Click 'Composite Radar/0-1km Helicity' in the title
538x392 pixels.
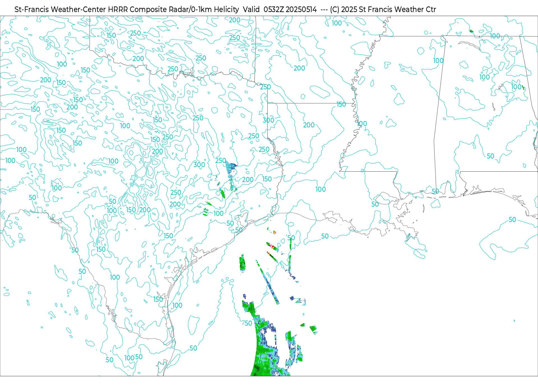click(x=184, y=10)
